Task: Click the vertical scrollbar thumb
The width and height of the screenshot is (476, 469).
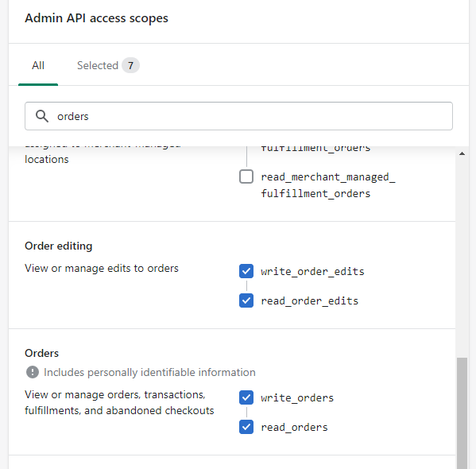Action: pos(462,413)
